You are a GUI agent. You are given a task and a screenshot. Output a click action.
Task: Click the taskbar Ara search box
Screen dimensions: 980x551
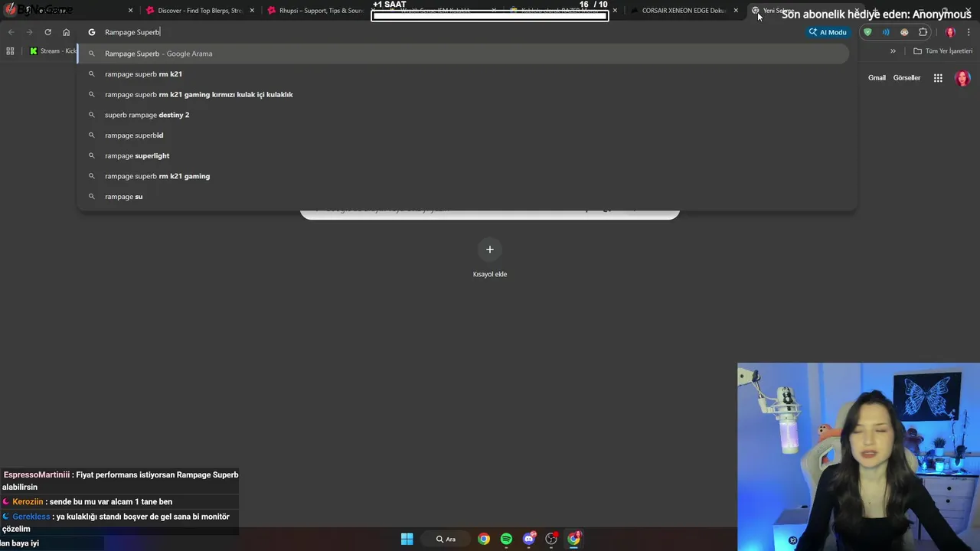point(446,539)
